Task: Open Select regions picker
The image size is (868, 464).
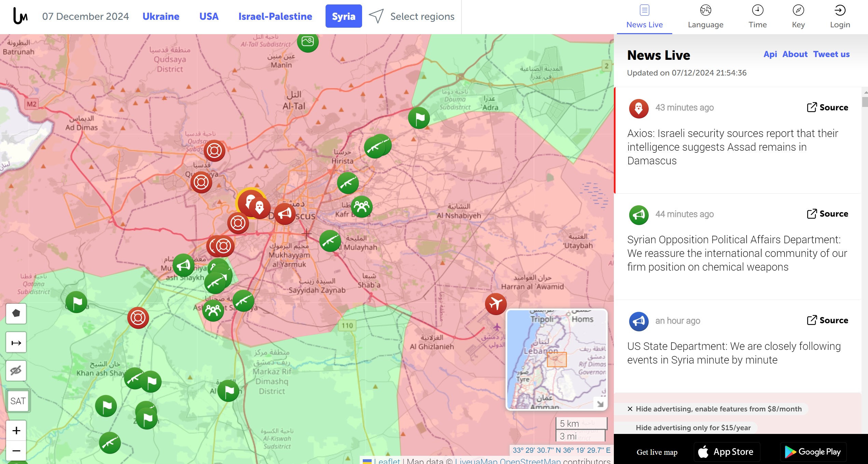Action: click(412, 16)
